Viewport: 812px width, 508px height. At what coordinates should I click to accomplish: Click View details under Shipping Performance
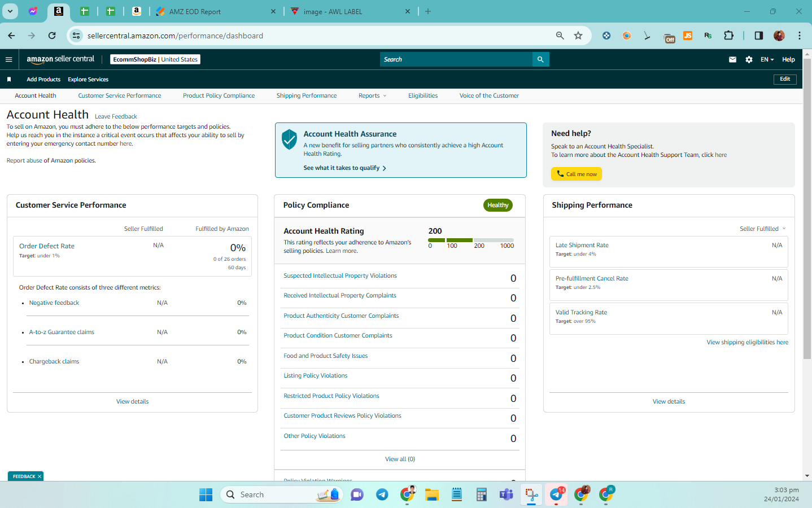tap(669, 402)
